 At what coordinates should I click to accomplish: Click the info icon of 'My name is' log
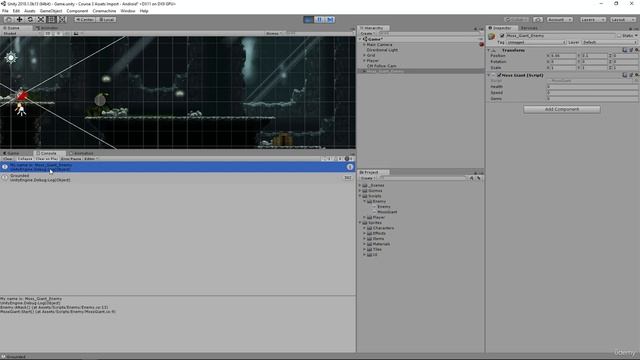click(4, 167)
